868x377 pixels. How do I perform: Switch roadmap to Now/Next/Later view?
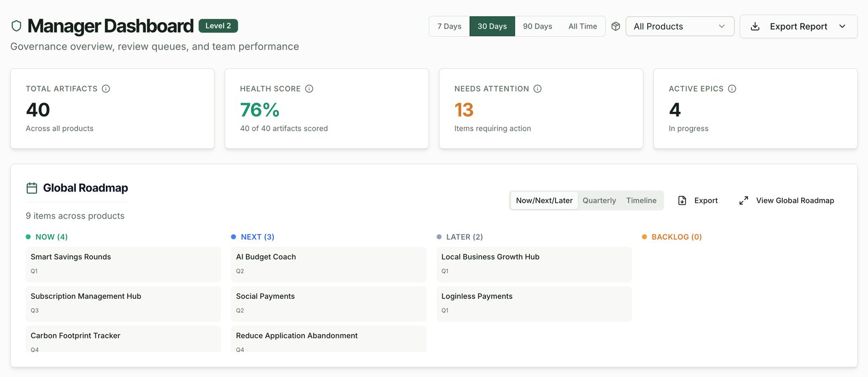click(544, 200)
